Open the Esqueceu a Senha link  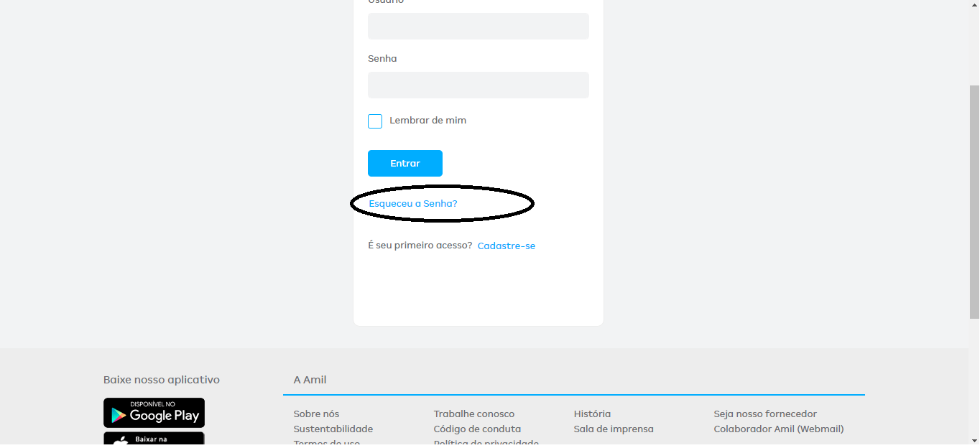(413, 204)
